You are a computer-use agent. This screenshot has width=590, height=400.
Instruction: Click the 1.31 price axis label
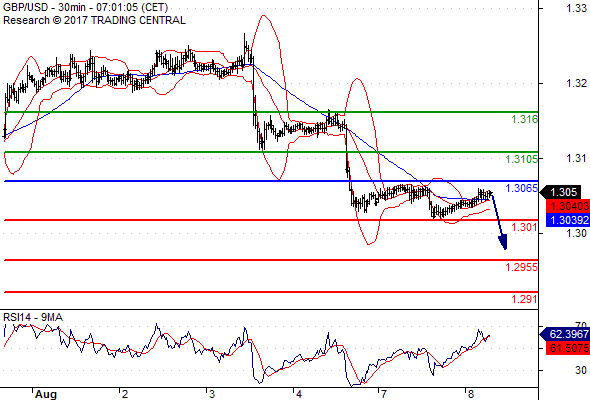point(576,158)
